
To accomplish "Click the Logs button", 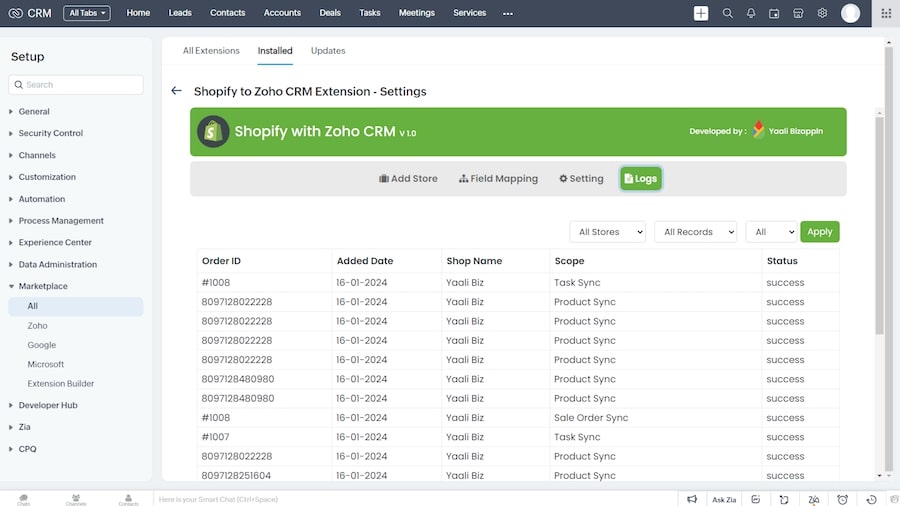I will point(641,178).
